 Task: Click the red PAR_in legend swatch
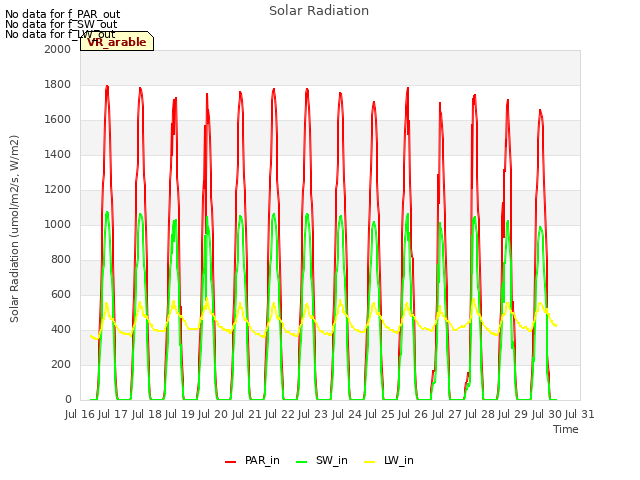231,462
